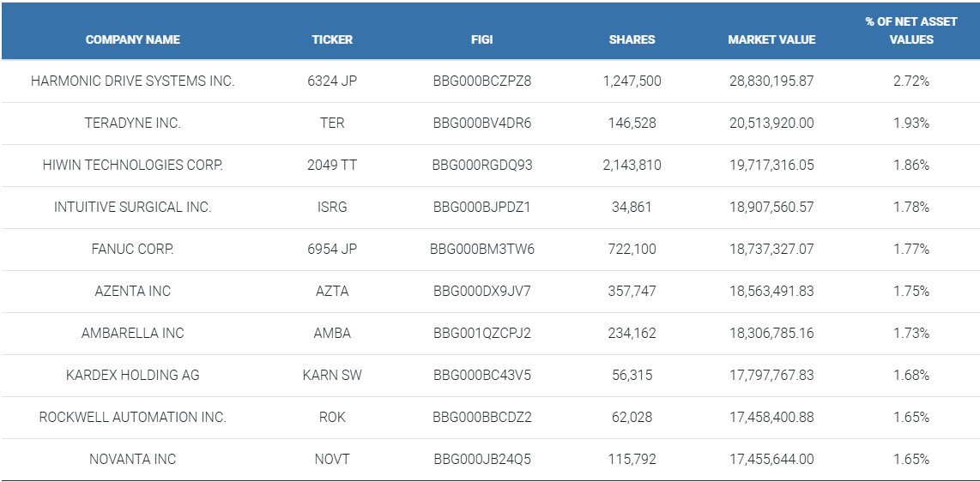Click ticker ISRG
The image size is (980, 482).
coord(332,207)
